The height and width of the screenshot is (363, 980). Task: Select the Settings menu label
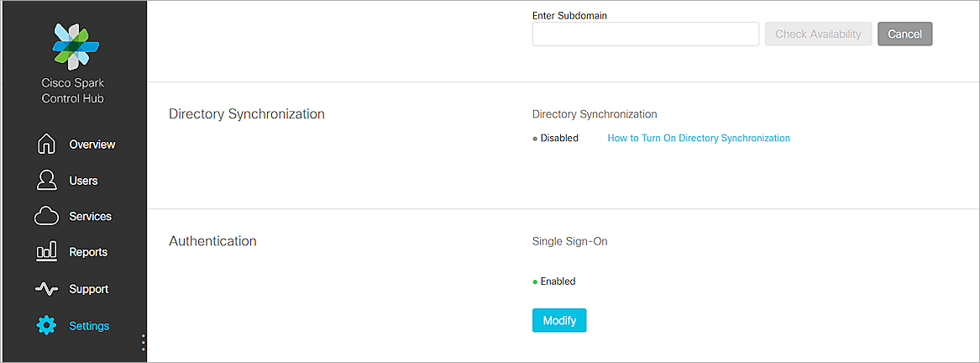(89, 326)
